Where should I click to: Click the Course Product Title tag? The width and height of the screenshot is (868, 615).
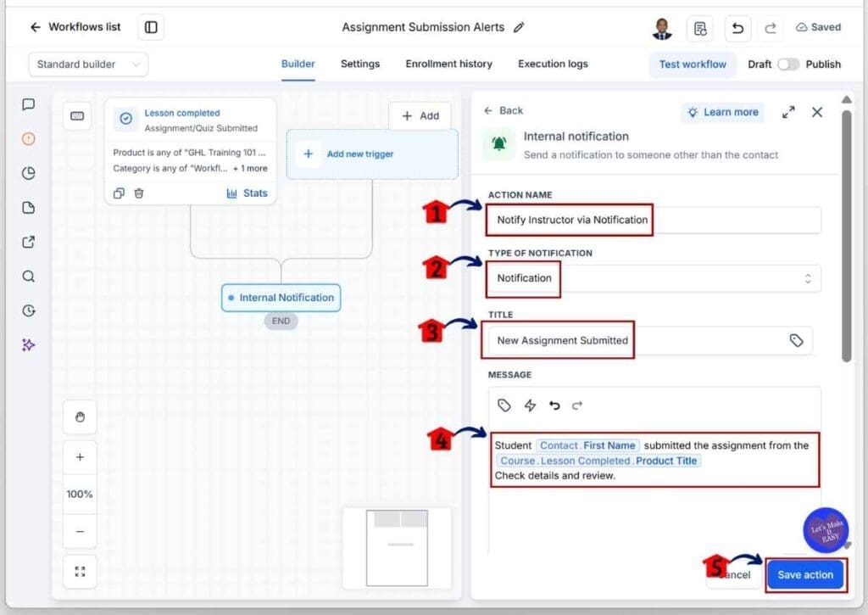tap(598, 461)
